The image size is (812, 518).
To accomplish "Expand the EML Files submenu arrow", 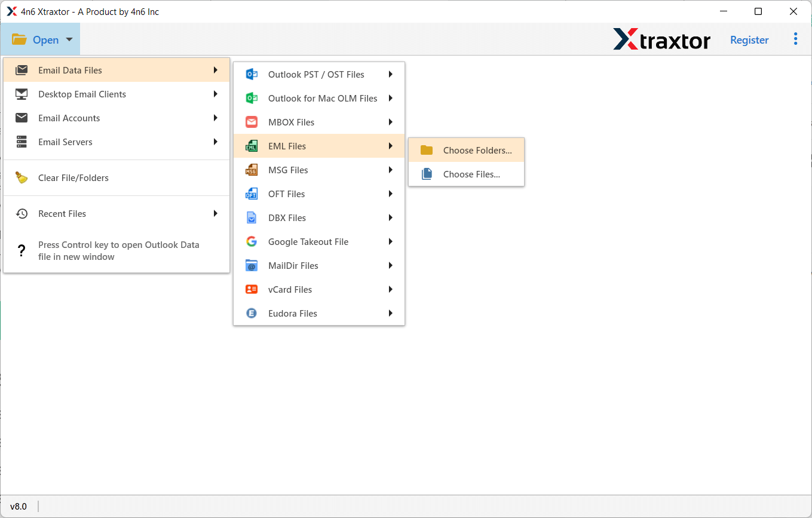I will 390,146.
